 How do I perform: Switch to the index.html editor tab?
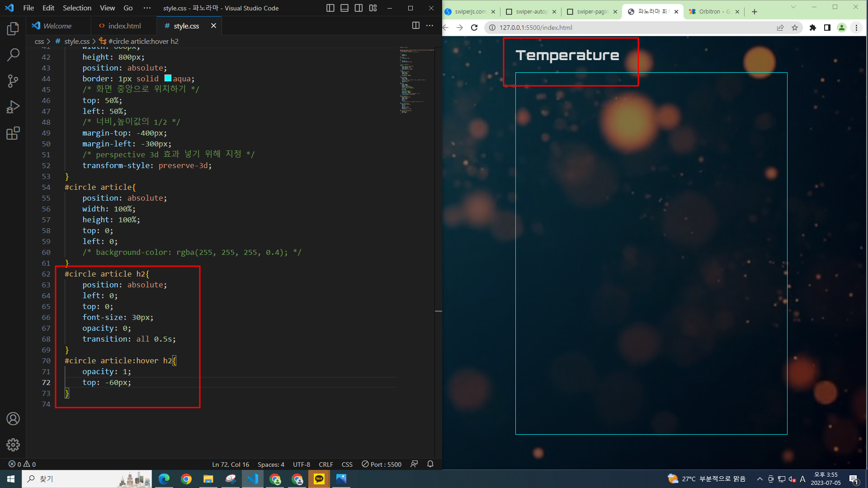coord(124,26)
